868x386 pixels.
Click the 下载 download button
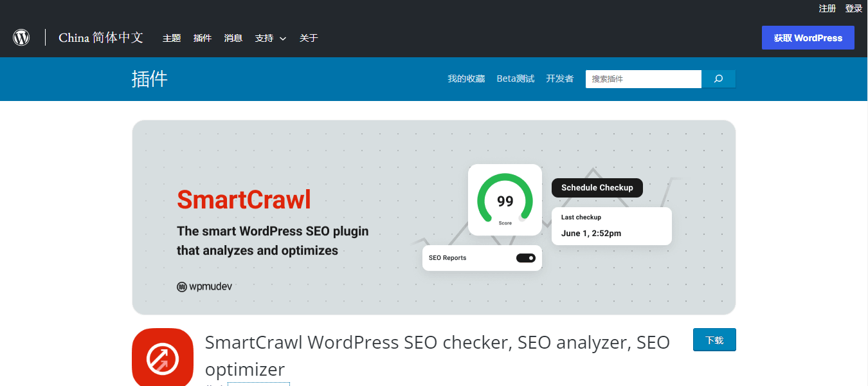tap(714, 340)
